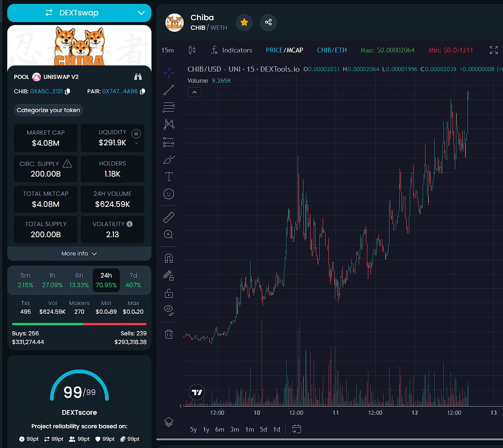Click Categorize your token button
503x448 pixels.
coord(49,110)
